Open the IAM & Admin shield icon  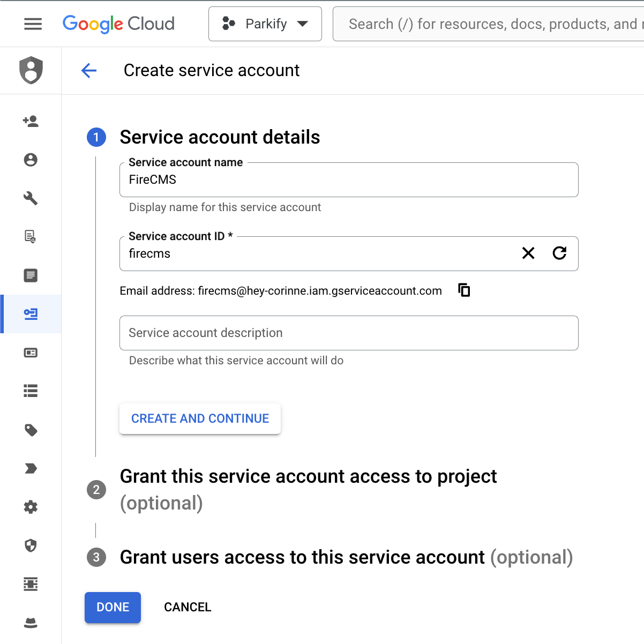(31, 70)
